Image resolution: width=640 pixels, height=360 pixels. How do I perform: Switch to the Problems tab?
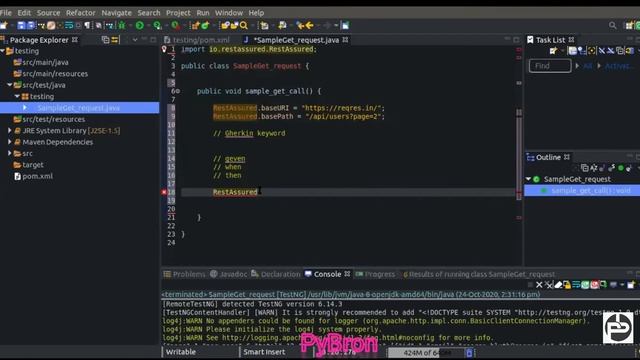coord(184,274)
